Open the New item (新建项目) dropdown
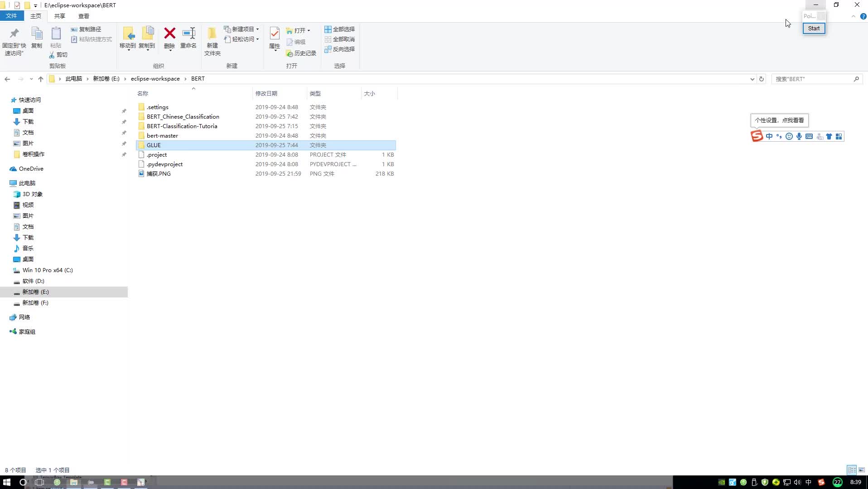The height and width of the screenshot is (489, 868). click(x=241, y=29)
